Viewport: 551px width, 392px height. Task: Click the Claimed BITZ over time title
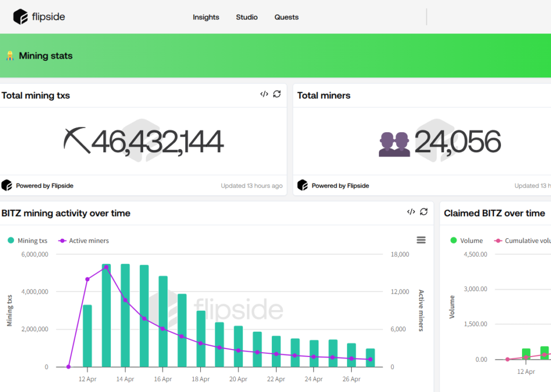click(x=495, y=213)
